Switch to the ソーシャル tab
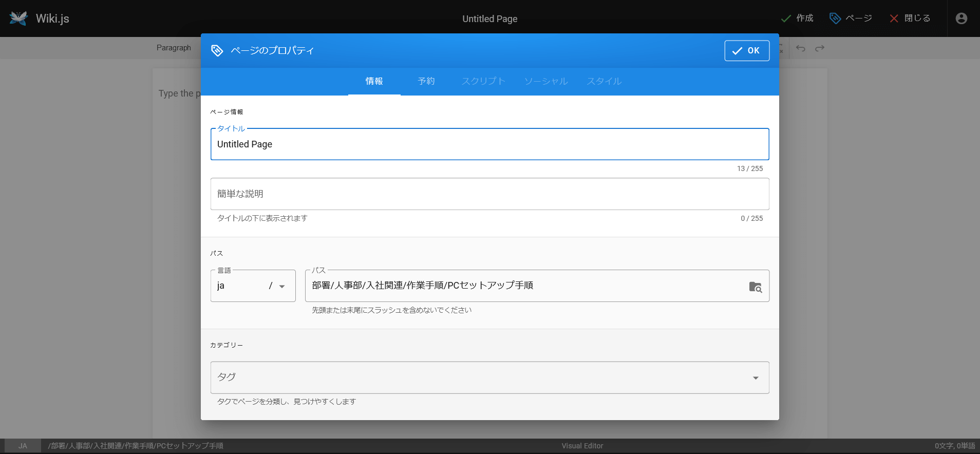The image size is (980, 454). click(546, 81)
